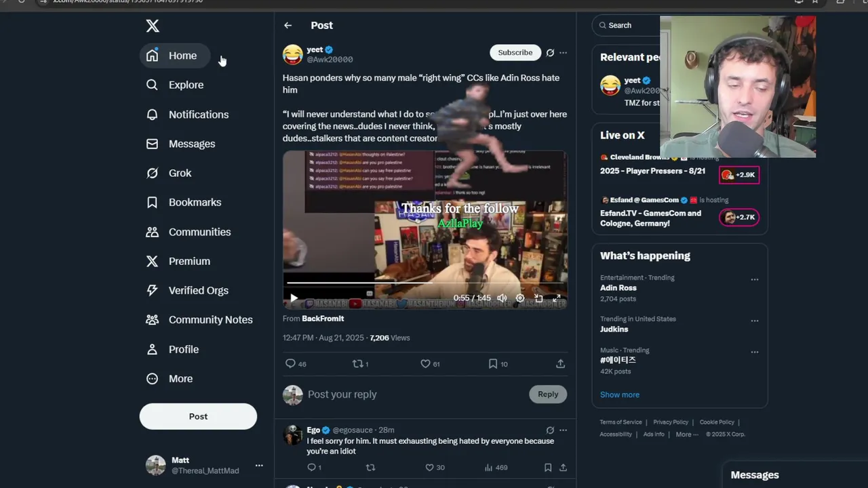The height and width of the screenshot is (488, 868).
Task: Expand the footer More menu
Action: (686, 434)
